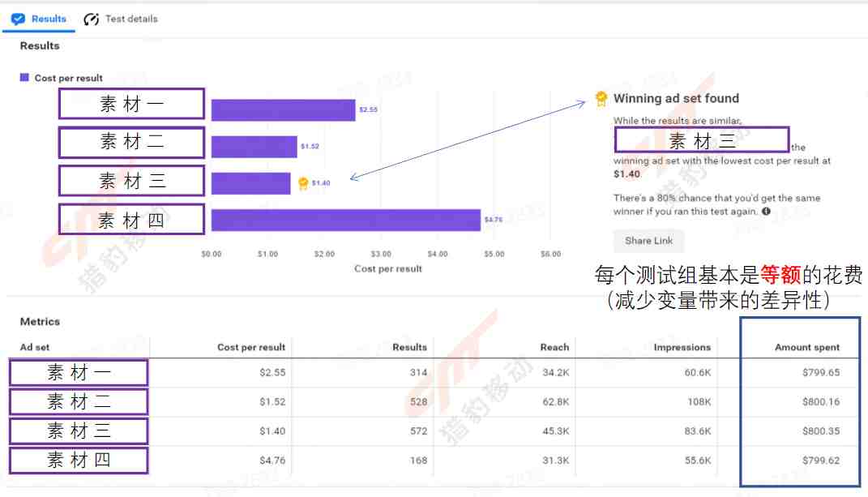
Task: Click the Results tab checkmark icon
Action: pos(19,19)
